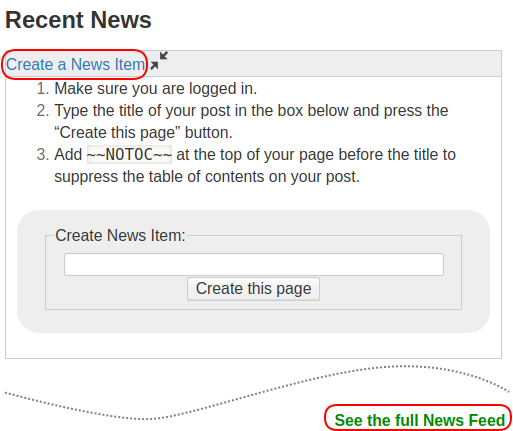Click the 'Type the title of your post' step
Viewport: 513px width, 431px height.
tap(251, 121)
